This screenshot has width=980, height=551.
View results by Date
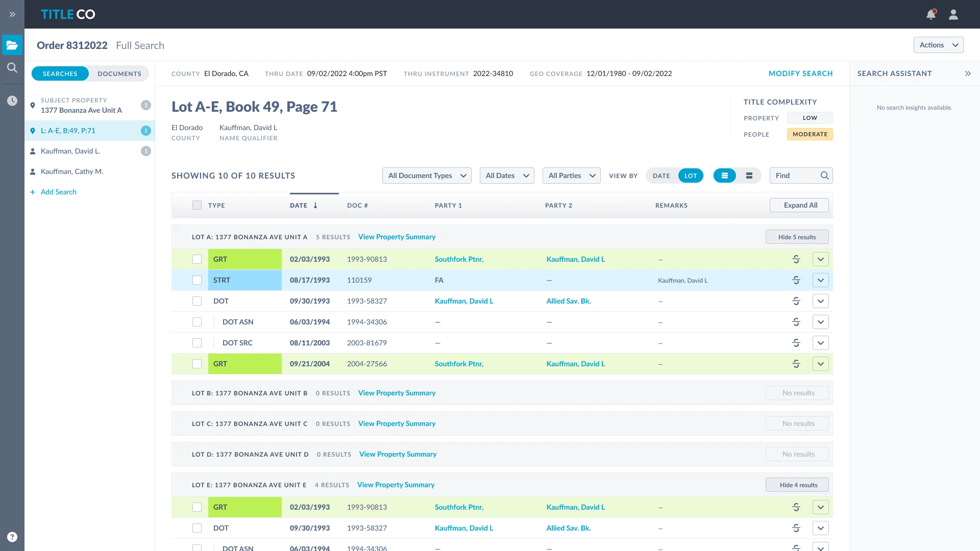(661, 176)
